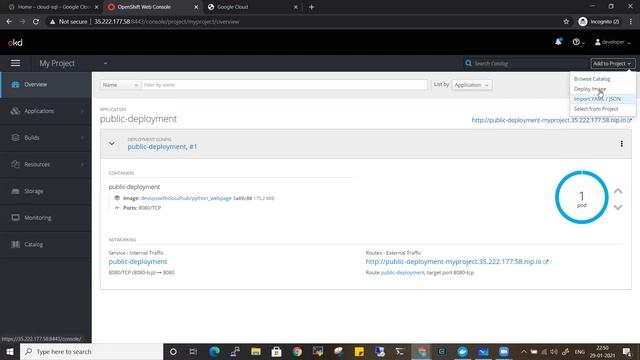Image resolution: width=640 pixels, height=360 pixels.
Task: Click the browser address bar URL
Action: pos(167,22)
